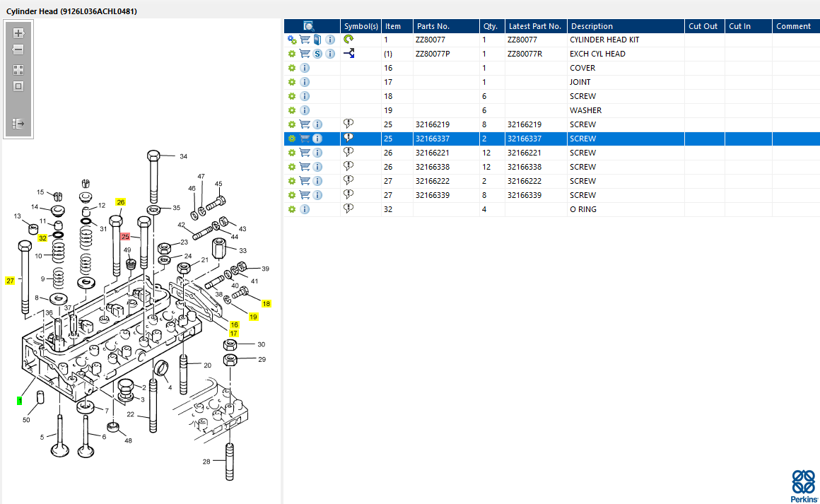This screenshot has height=504, width=820.
Task: Zoom out of the cylinder head diagram
Action: [18, 49]
